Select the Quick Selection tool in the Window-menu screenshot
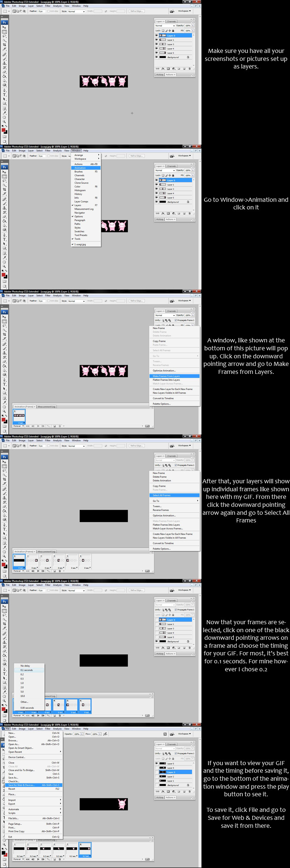The height and width of the screenshot is (868, 290). pyautogui.click(x=4, y=185)
